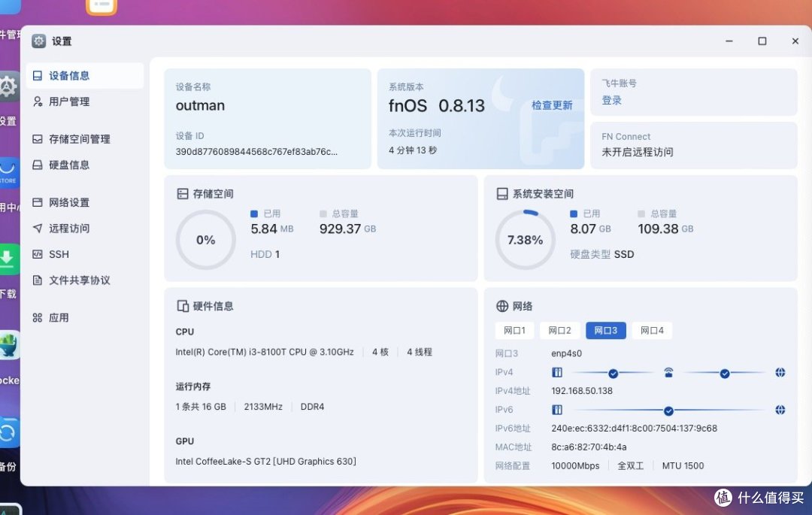This screenshot has height=515, width=812.
Task: Open 文件共享协议 settings
Action: point(84,280)
